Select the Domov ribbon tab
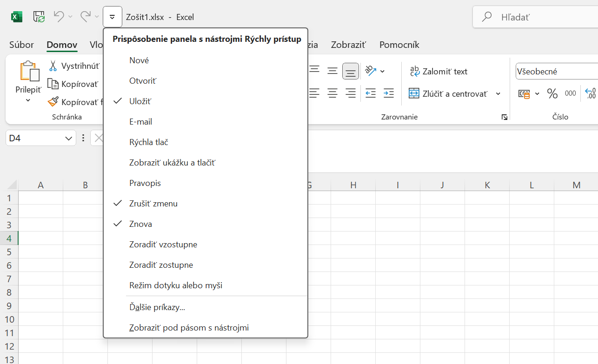This screenshot has width=598, height=364. point(62,45)
